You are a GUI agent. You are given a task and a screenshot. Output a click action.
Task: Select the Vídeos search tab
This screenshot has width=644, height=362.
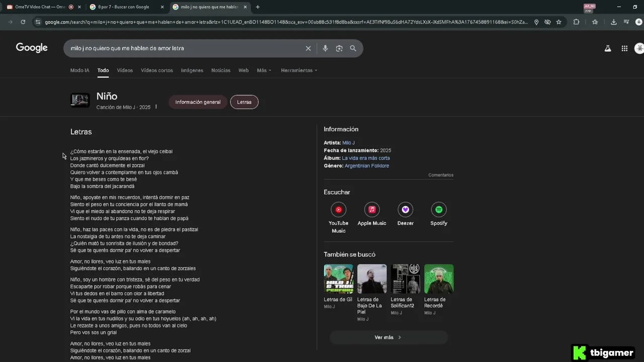pos(125,70)
